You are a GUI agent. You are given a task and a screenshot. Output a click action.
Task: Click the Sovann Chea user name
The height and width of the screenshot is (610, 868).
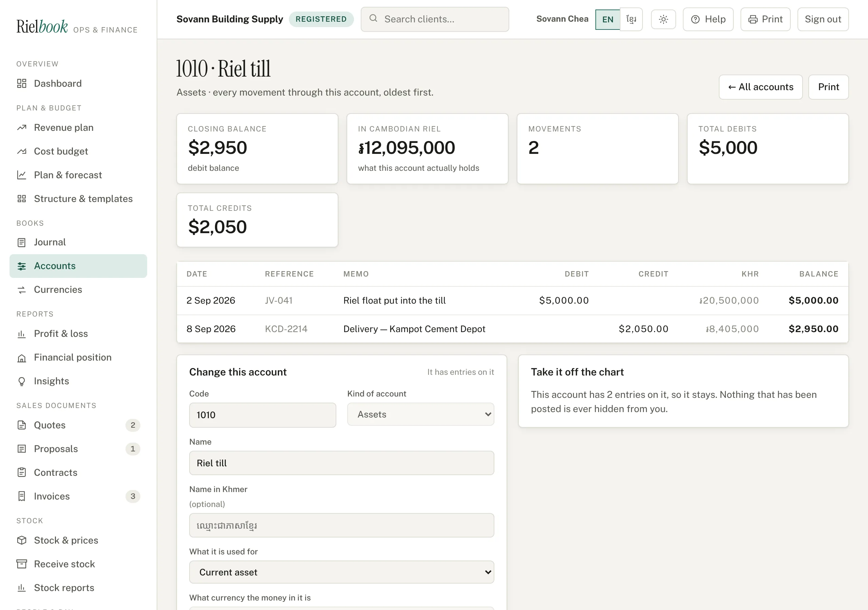pyautogui.click(x=562, y=19)
